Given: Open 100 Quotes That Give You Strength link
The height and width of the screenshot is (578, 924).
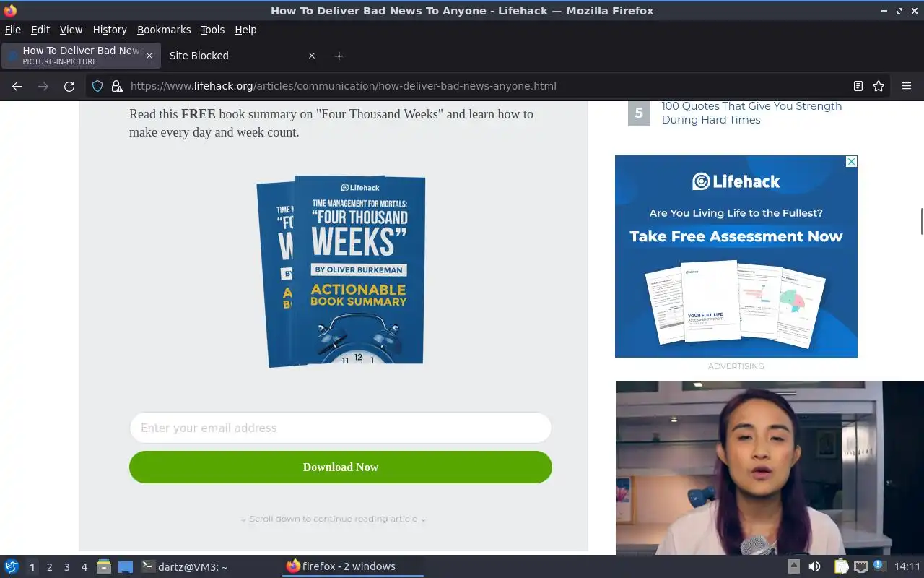Looking at the screenshot, I should coord(751,113).
